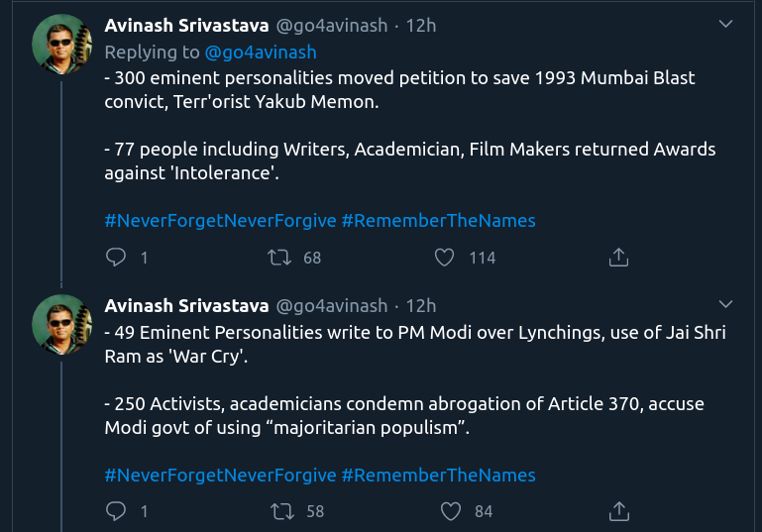Open the first tweet's Avinash Srivastava name
The height and width of the screenshot is (532, 762).
[186, 26]
